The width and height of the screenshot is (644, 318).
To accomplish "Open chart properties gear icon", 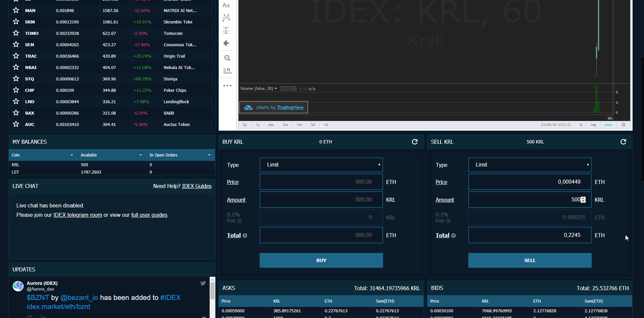I will pos(624,125).
